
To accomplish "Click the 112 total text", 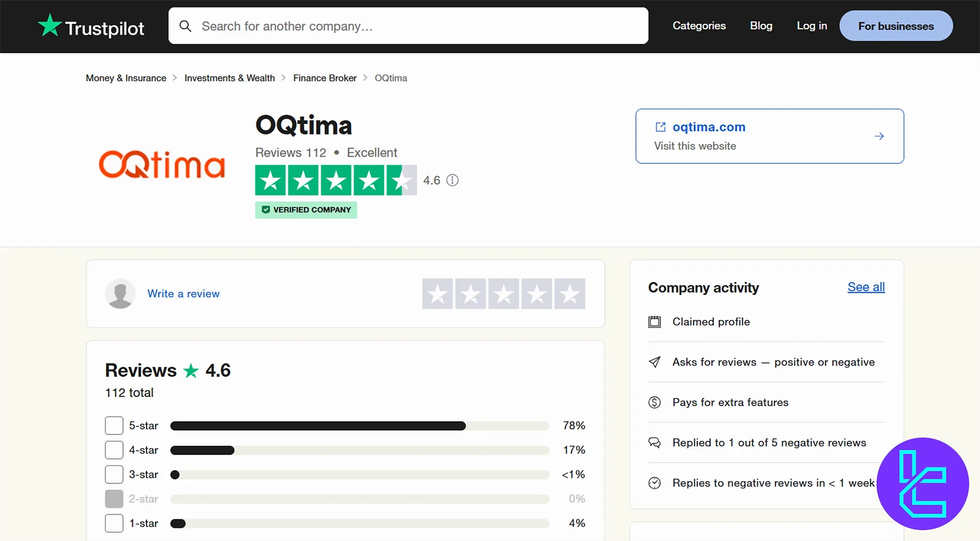I will coord(130,393).
